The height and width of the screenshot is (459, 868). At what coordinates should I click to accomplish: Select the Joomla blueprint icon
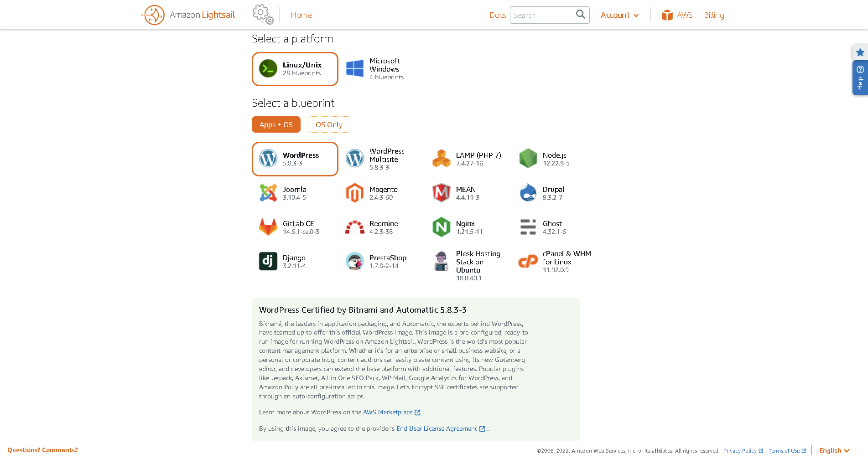pyautogui.click(x=269, y=193)
